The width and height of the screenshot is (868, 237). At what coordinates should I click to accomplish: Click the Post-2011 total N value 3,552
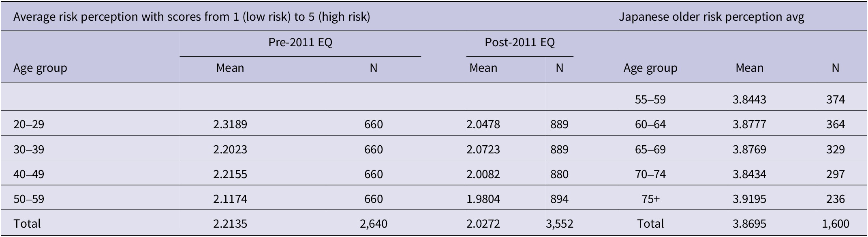pos(559,224)
